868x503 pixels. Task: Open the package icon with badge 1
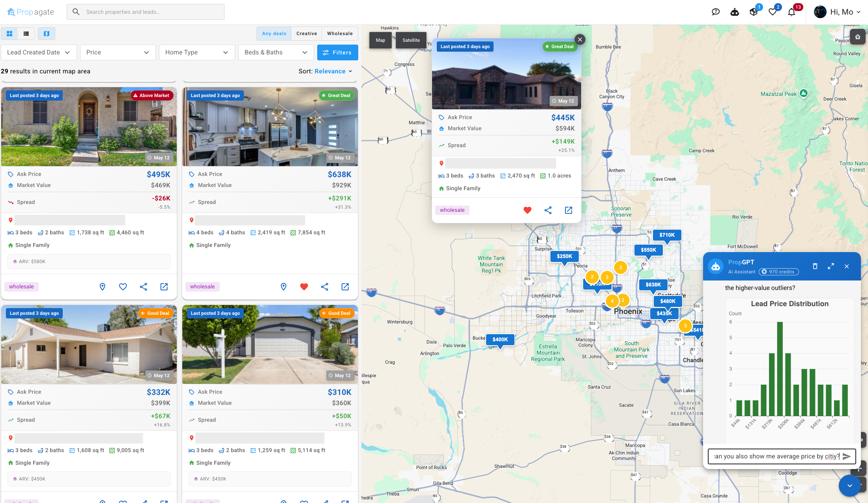[x=754, y=12]
